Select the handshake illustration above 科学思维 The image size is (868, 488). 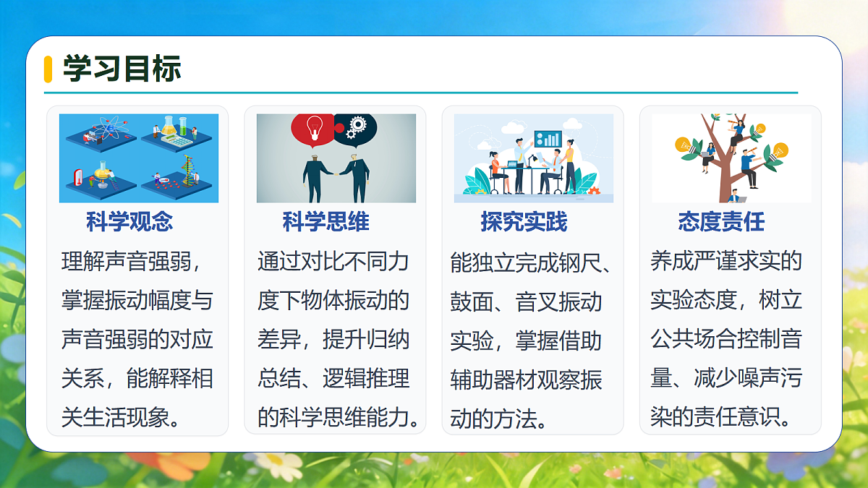pyautogui.click(x=336, y=158)
